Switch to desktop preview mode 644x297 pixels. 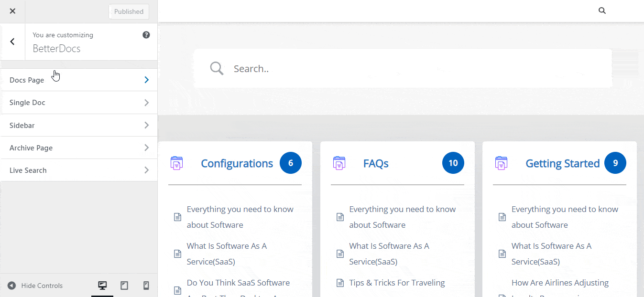click(102, 285)
